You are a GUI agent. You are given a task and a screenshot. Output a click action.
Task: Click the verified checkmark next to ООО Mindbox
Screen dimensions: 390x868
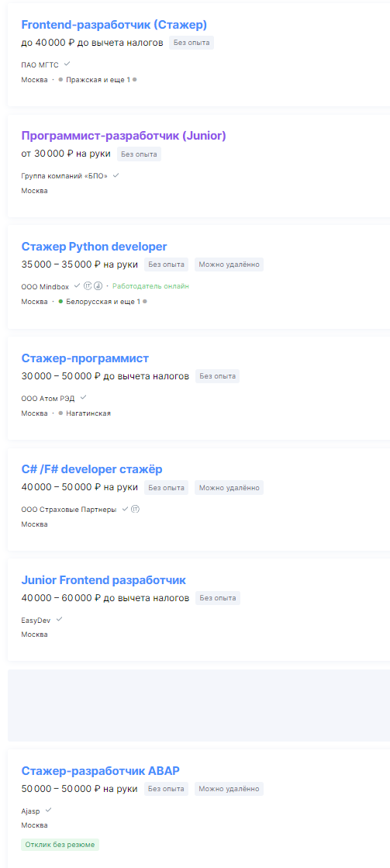point(78,286)
